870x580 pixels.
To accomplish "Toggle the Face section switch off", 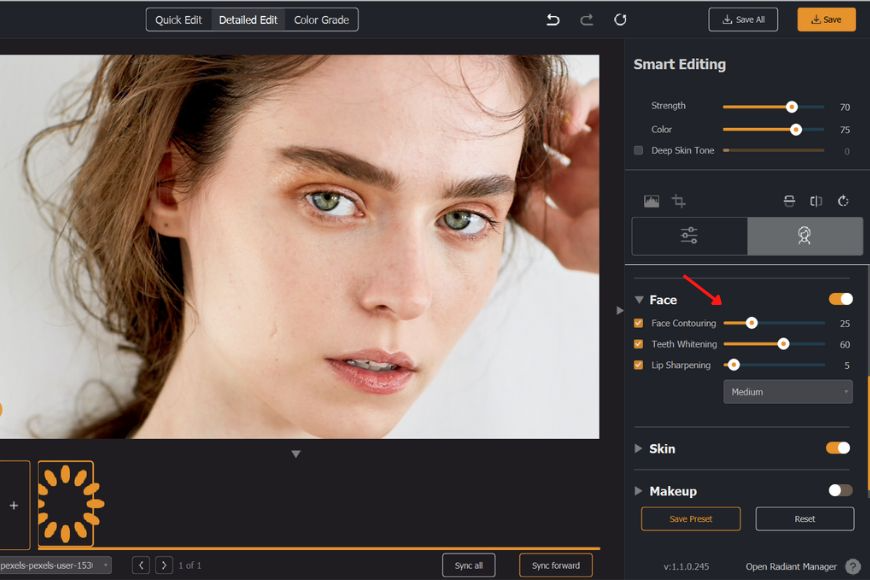I will pyautogui.click(x=840, y=298).
